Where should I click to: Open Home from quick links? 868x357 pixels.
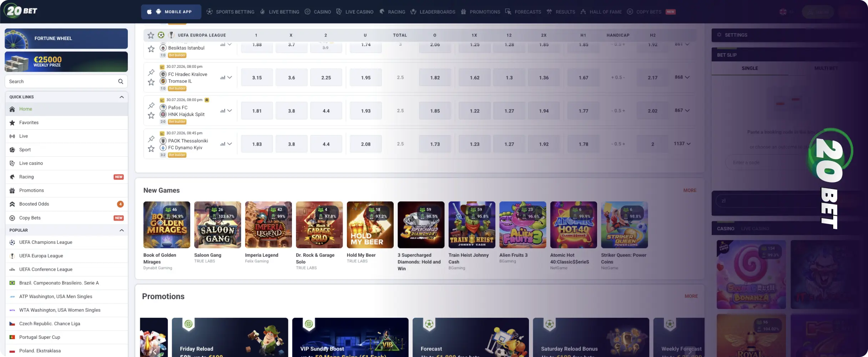[66, 109]
